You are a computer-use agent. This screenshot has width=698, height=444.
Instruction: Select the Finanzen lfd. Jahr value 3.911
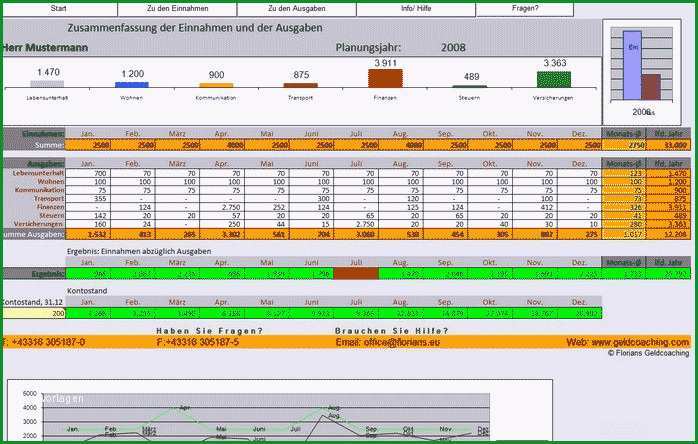point(668,207)
